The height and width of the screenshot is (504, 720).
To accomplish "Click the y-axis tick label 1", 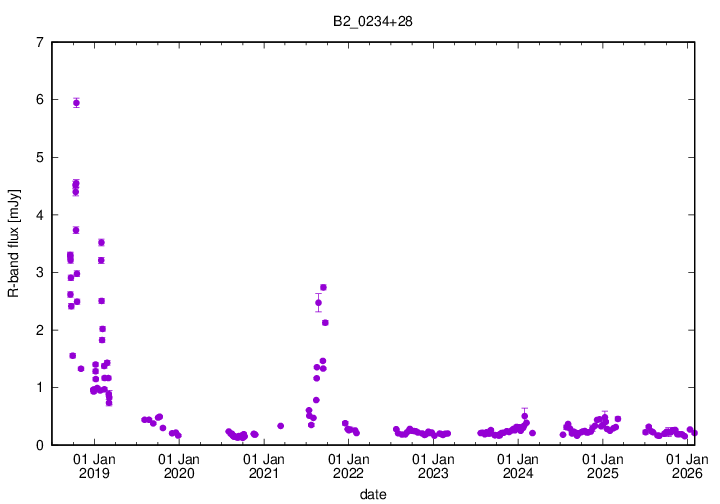I will pyautogui.click(x=38, y=387).
